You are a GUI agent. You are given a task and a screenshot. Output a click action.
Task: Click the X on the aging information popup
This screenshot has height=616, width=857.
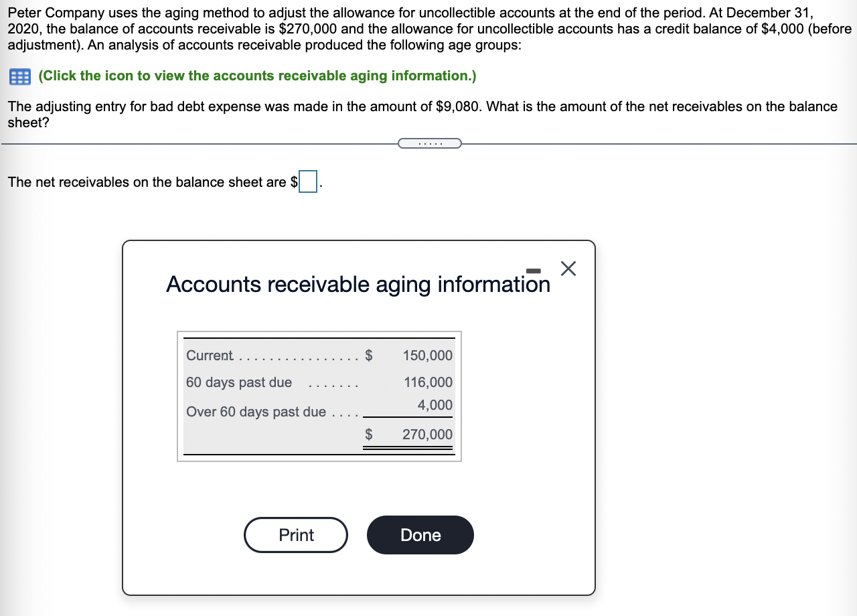coord(568,268)
